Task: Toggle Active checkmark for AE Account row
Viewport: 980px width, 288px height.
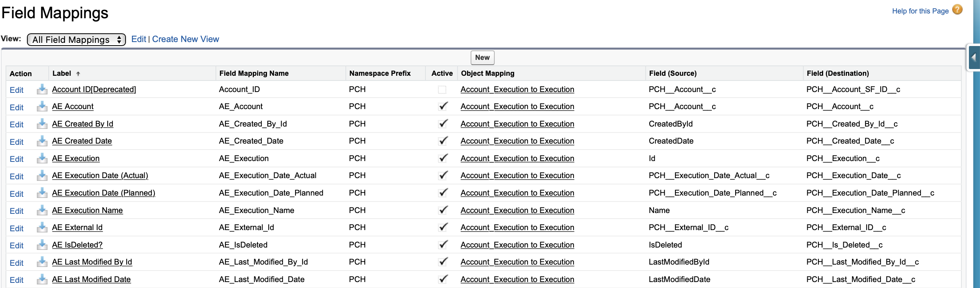Action: tap(443, 106)
